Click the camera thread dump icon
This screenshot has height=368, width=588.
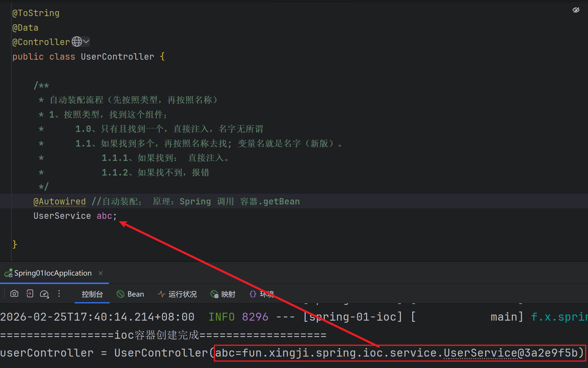click(x=14, y=294)
